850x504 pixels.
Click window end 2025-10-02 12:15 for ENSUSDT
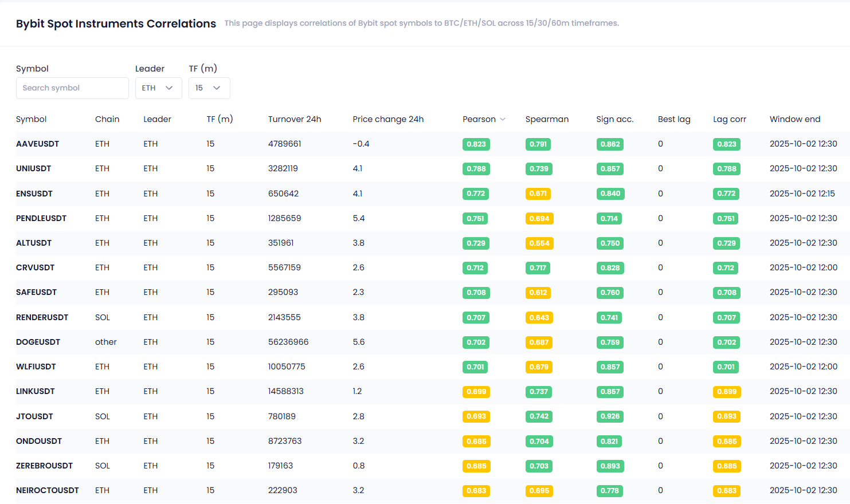click(x=802, y=194)
